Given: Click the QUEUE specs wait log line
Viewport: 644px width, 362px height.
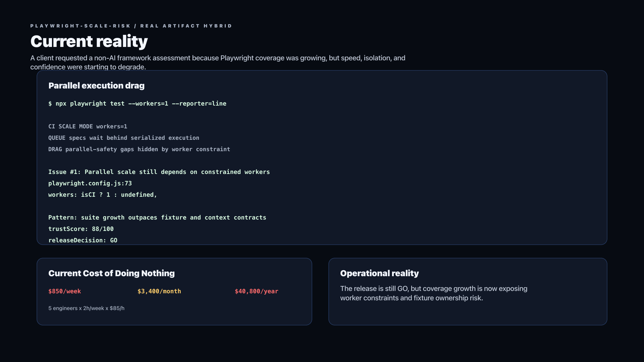Looking at the screenshot, I should (124, 138).
